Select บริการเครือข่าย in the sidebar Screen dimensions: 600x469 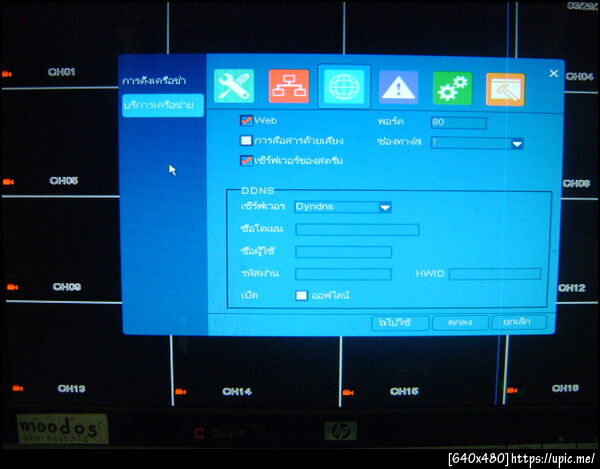tap(163, 105)
